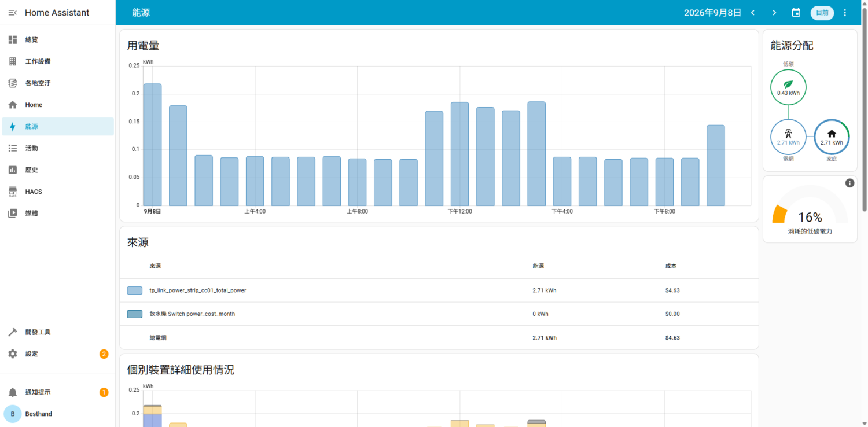868x427 pixels.
Task: Open 設定 settings gear icon
Action: pyautogui.click(x=13, y=354)
